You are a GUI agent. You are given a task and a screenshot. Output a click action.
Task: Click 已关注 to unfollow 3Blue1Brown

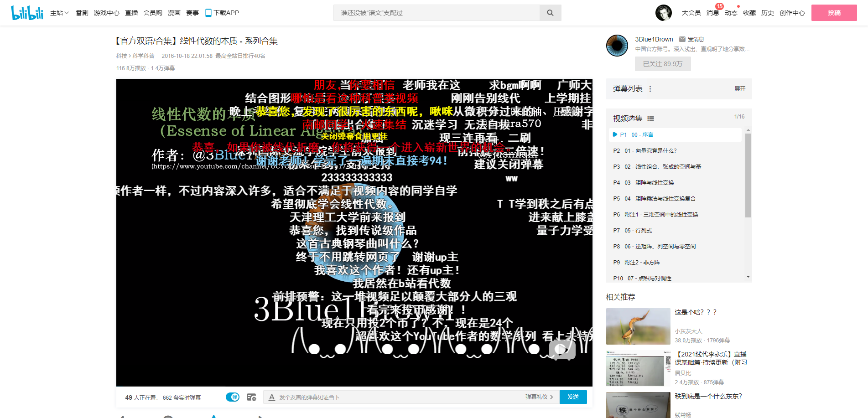pos(662,63)
